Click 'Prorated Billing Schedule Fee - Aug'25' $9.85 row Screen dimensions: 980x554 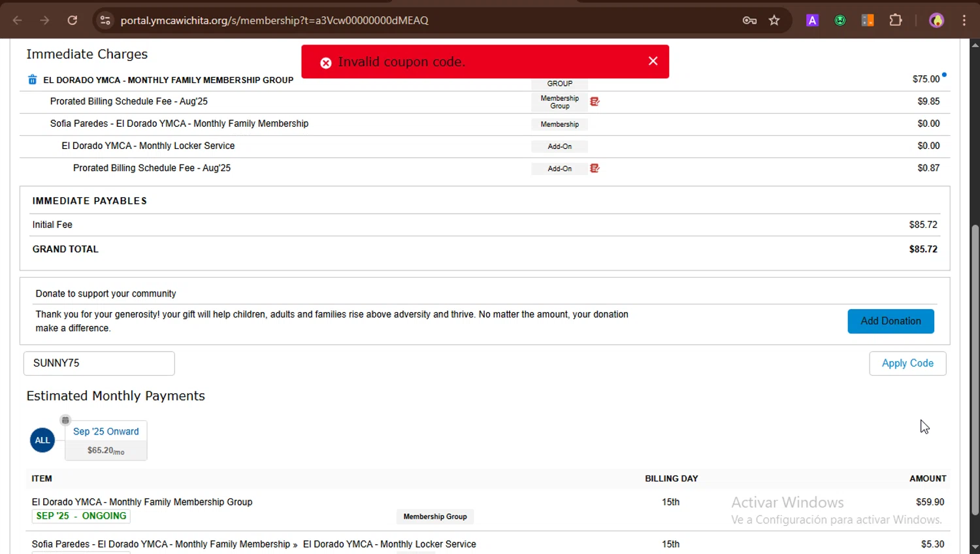point(485,101)
